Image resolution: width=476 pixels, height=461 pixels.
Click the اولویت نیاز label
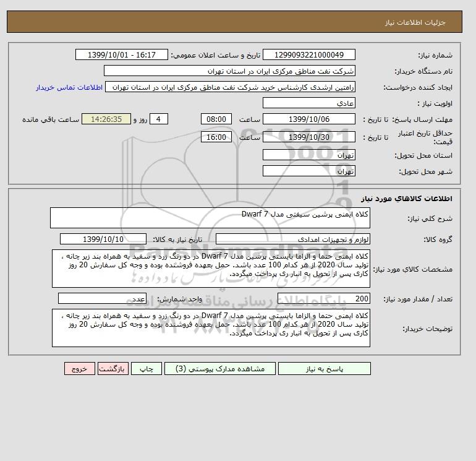[435, 103]
